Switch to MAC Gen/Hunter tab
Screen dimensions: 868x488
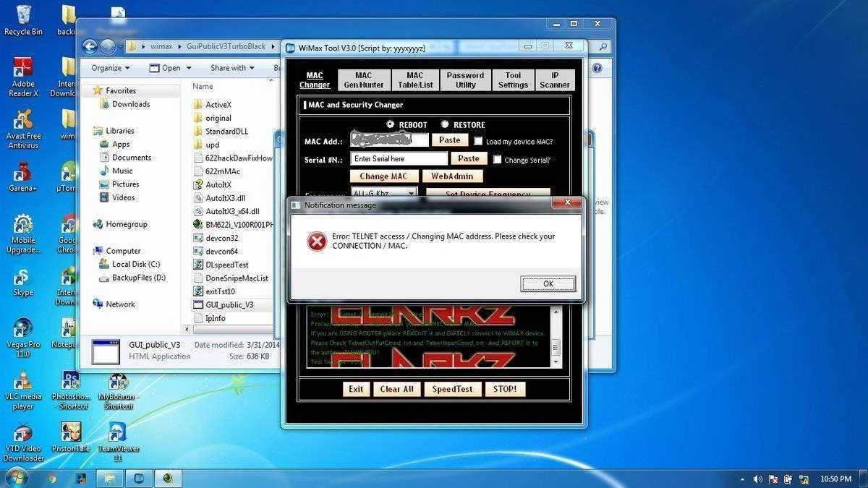pos(364,80)
